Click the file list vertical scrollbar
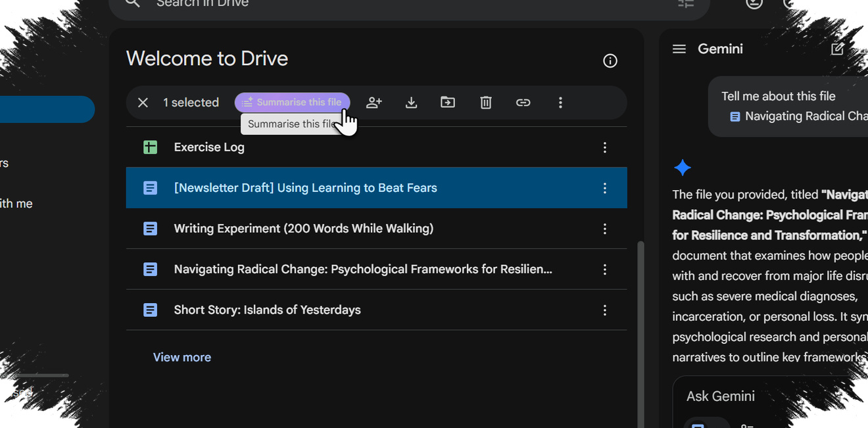Viewport: 868px width, 428px height. [x=640, y=334]
